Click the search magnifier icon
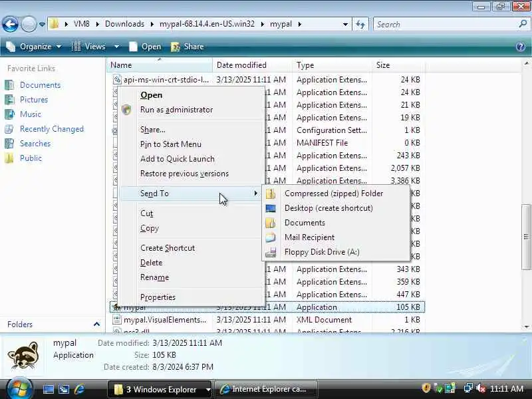 point(523,24)
